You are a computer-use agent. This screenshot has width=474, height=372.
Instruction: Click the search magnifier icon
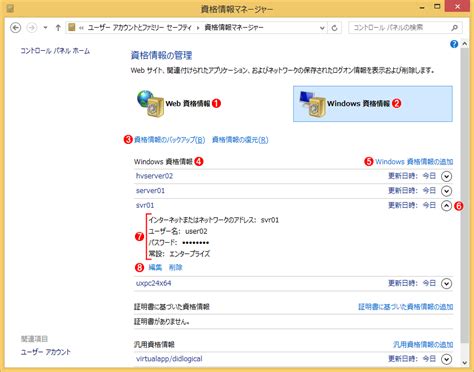455,28
